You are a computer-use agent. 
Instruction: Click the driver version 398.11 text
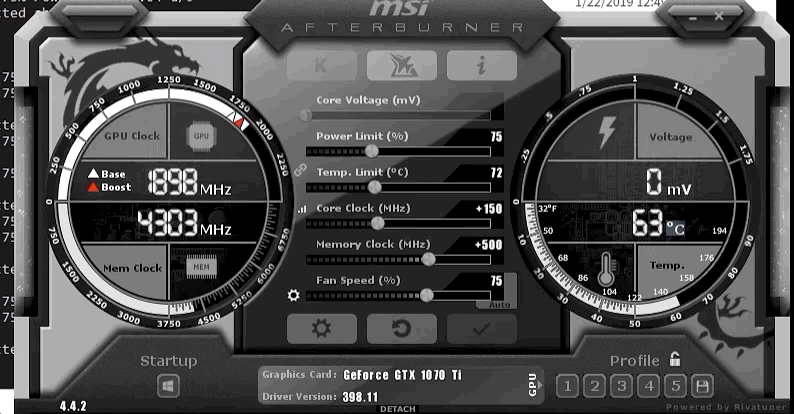click(x=360, y=397)
